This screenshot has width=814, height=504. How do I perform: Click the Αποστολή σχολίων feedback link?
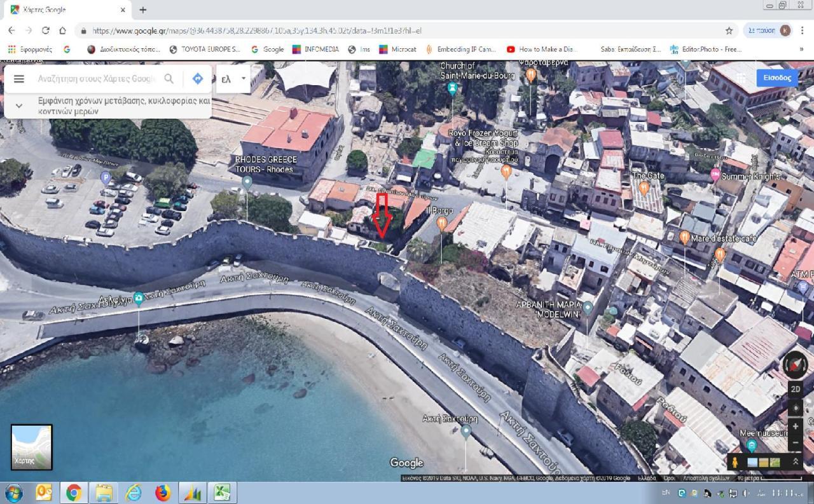point(706,478)
